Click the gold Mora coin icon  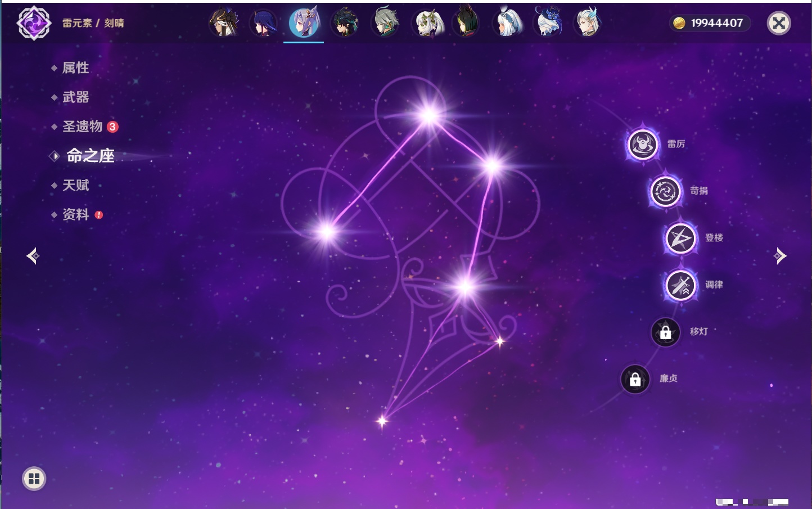click(679, 23)
